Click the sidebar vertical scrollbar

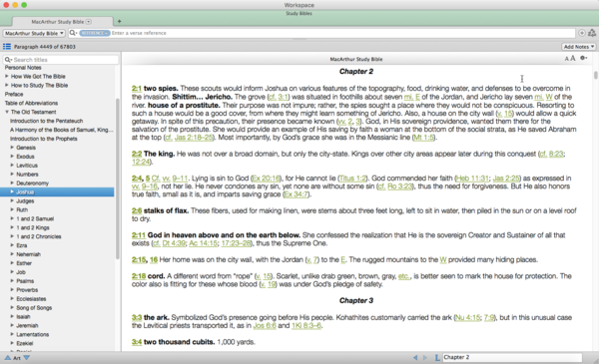point(117,179)
